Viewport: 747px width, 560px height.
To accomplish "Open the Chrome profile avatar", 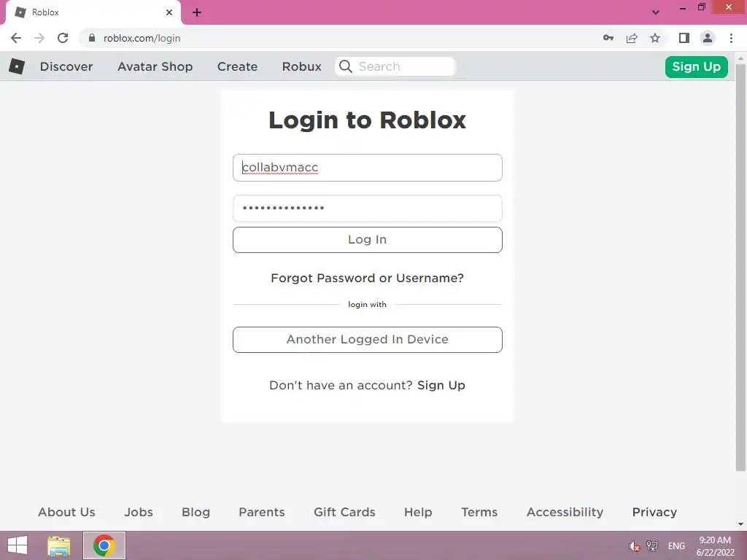I will point(708,38).
